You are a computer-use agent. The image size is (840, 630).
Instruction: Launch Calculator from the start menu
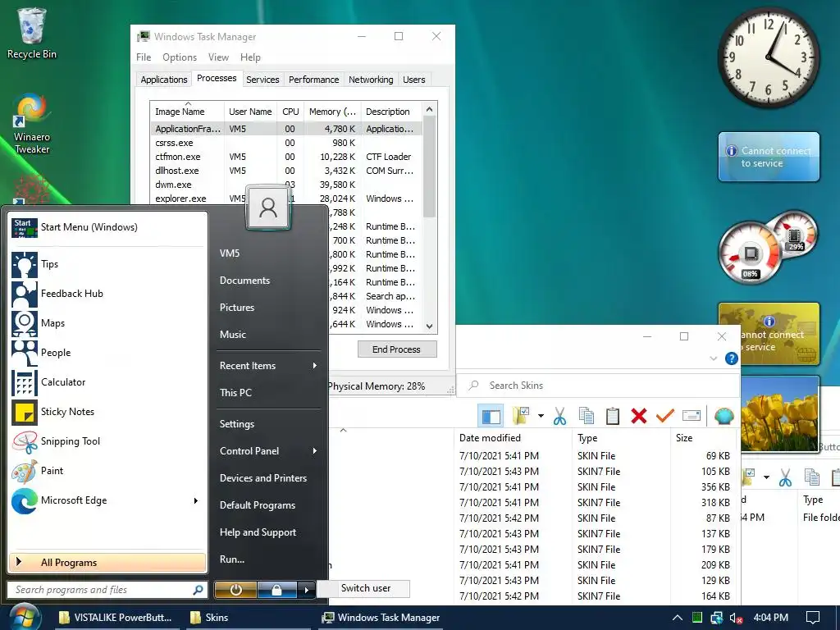(107, 382)
